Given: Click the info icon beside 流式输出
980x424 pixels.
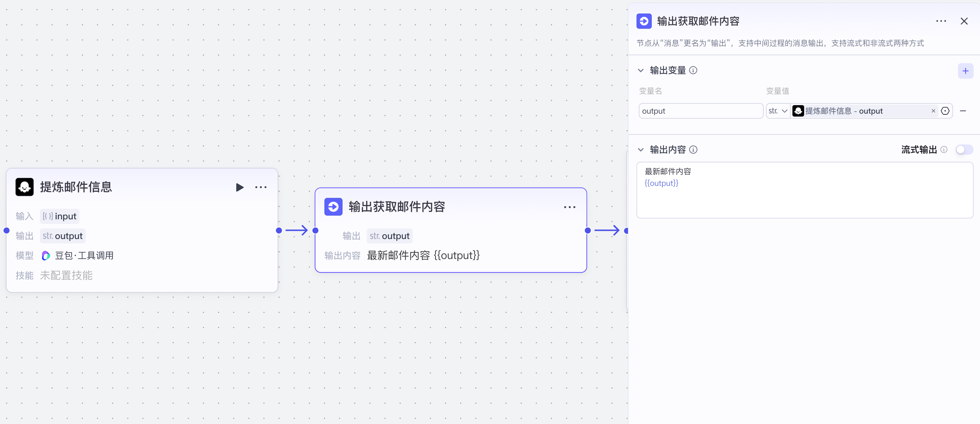Looking at the screenshot, I should (944, 149).
